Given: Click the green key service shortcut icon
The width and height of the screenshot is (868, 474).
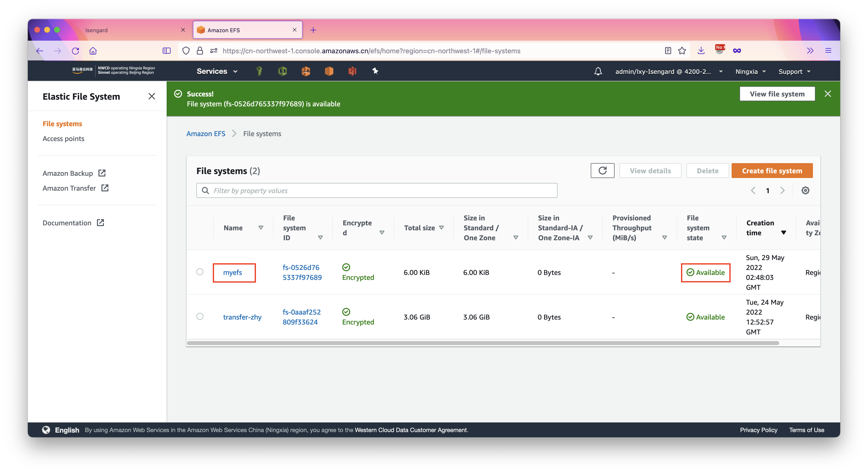Looking at the screenshot, I should (259, 71).
